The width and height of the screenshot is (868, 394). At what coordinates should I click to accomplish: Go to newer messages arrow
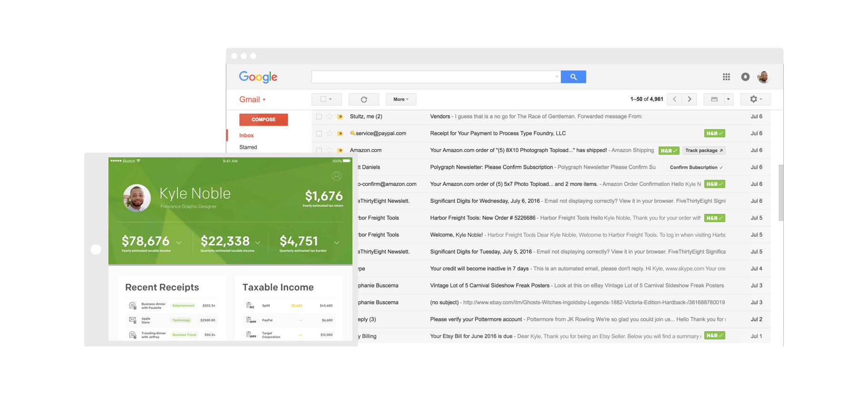(674, 99)
